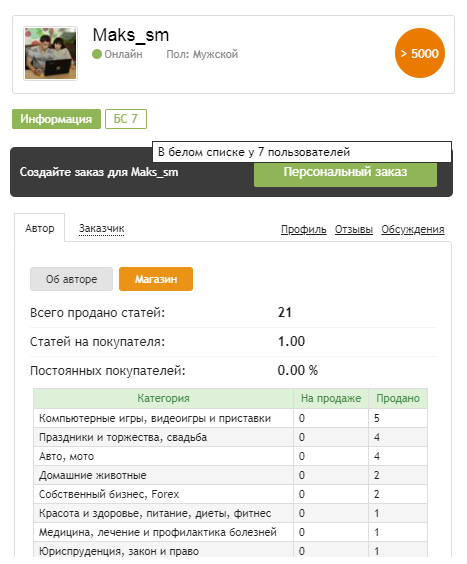Viewport: 467px width, 564px height.
Task: Click the Онлайн status text
Action: [x=123, y=54]
